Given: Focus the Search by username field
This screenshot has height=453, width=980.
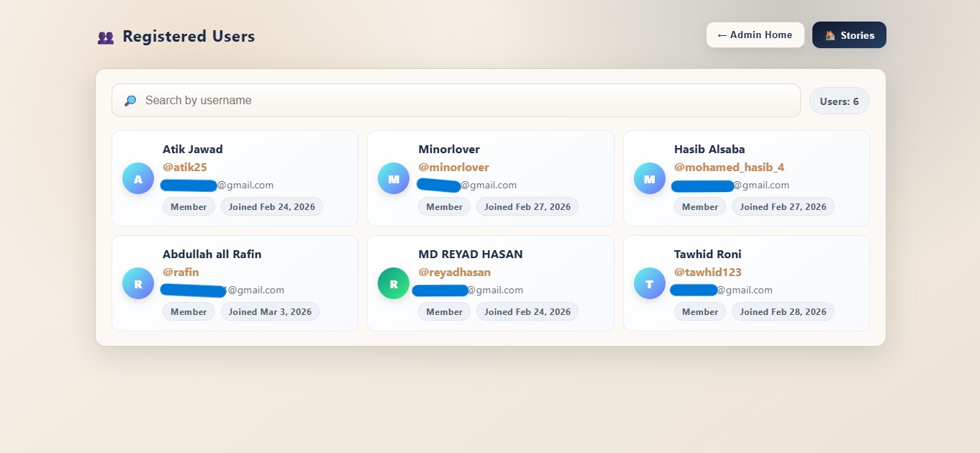Looking at the screenshot, I should (x=456, y=101).
